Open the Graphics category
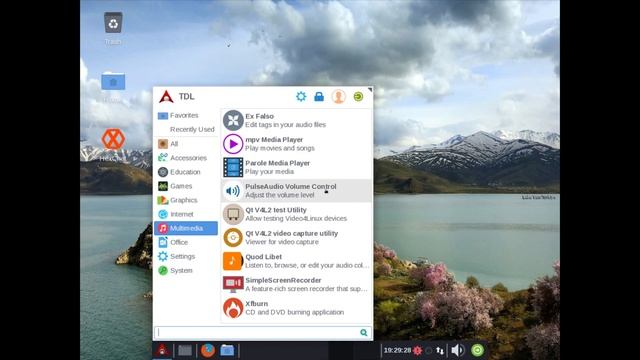The width and height of the screenshot is (640, 360). tap(186, 200)
